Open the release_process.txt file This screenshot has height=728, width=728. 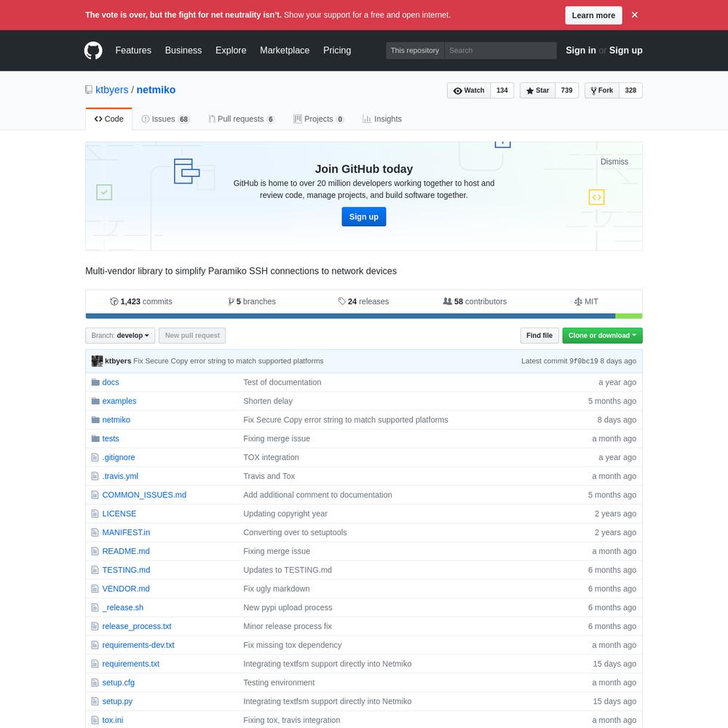pyautogui.click(x=137, y=626)
